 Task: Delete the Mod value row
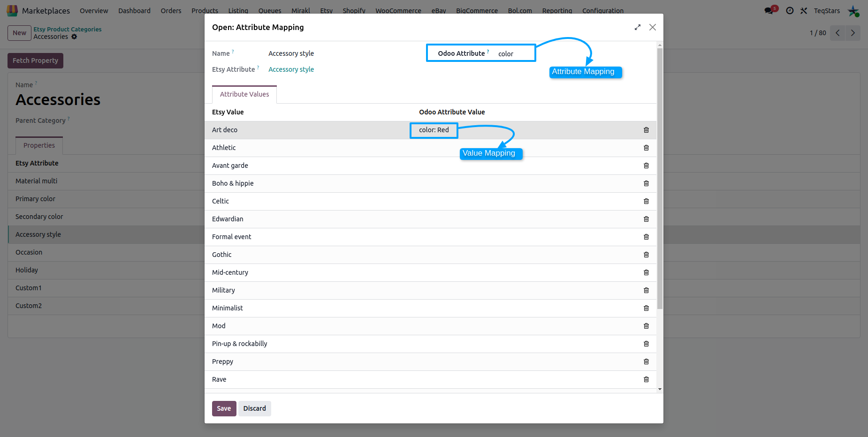pyautogui.click(x=646, y=326)
